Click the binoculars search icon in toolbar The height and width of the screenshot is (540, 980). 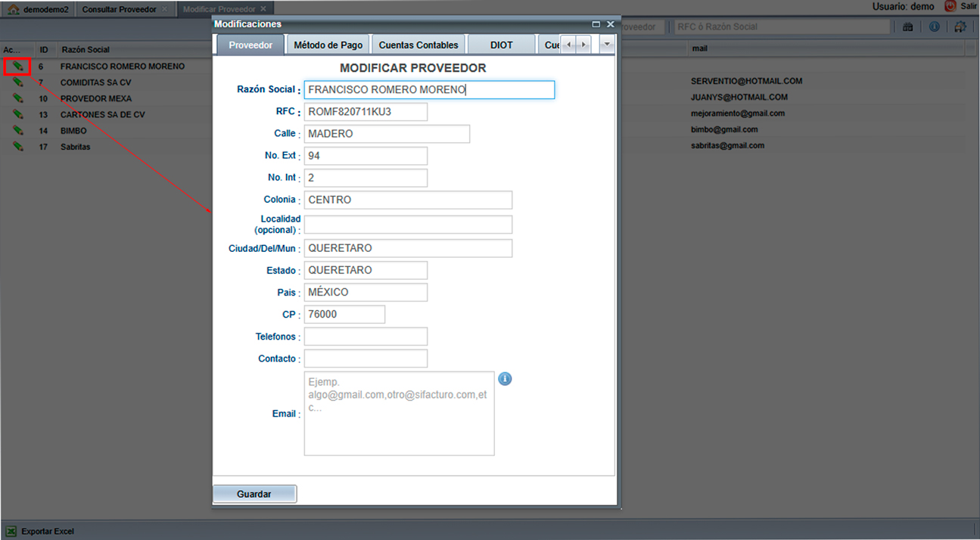[x=908, y=26]
